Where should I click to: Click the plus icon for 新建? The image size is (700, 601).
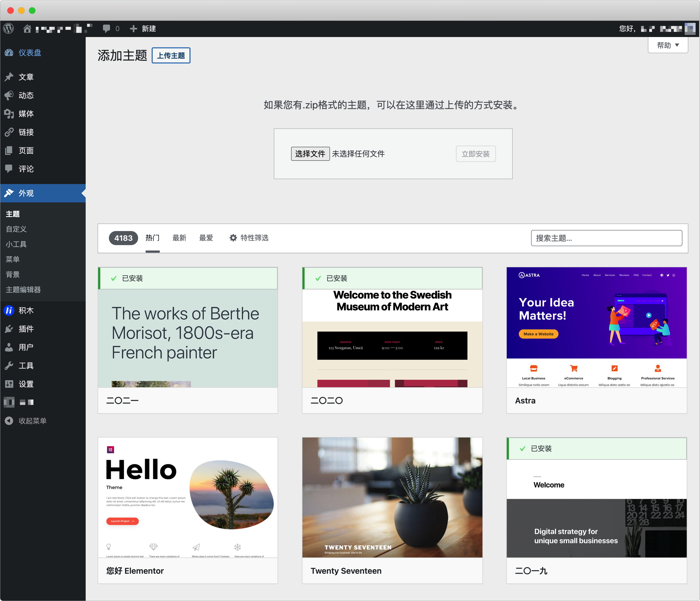coord(134,29)
